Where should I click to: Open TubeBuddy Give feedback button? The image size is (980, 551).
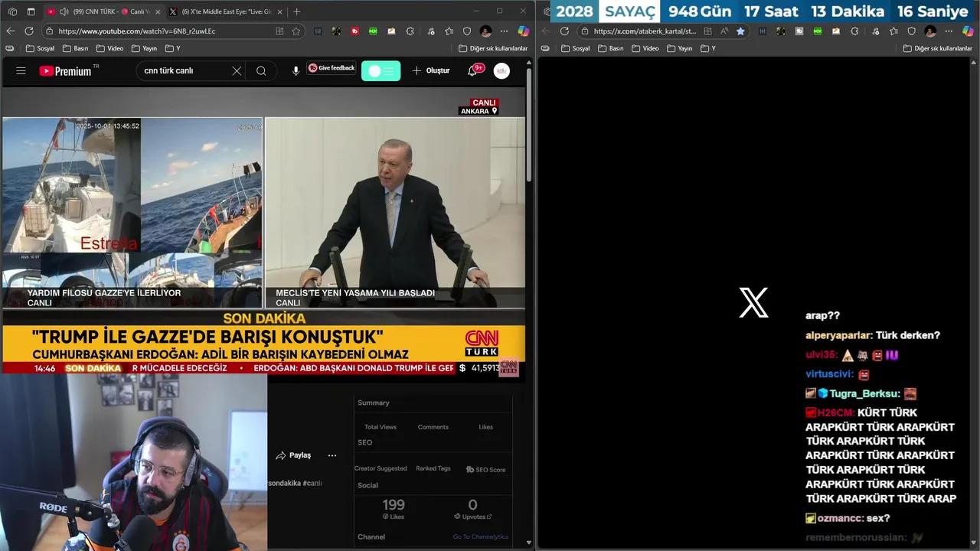(332, 68)
